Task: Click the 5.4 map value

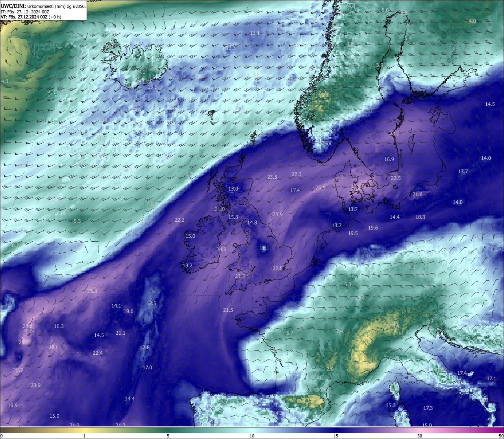Action: tap(408, 38)
